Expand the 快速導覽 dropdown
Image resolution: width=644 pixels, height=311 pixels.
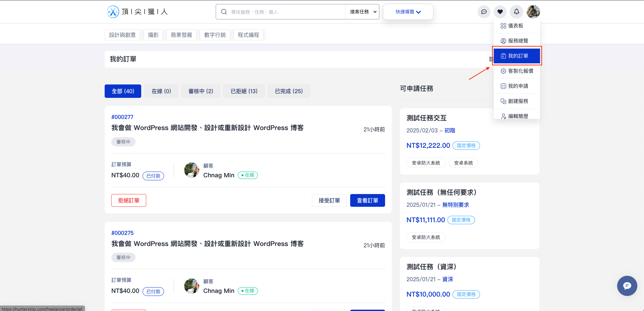point(408,11)
